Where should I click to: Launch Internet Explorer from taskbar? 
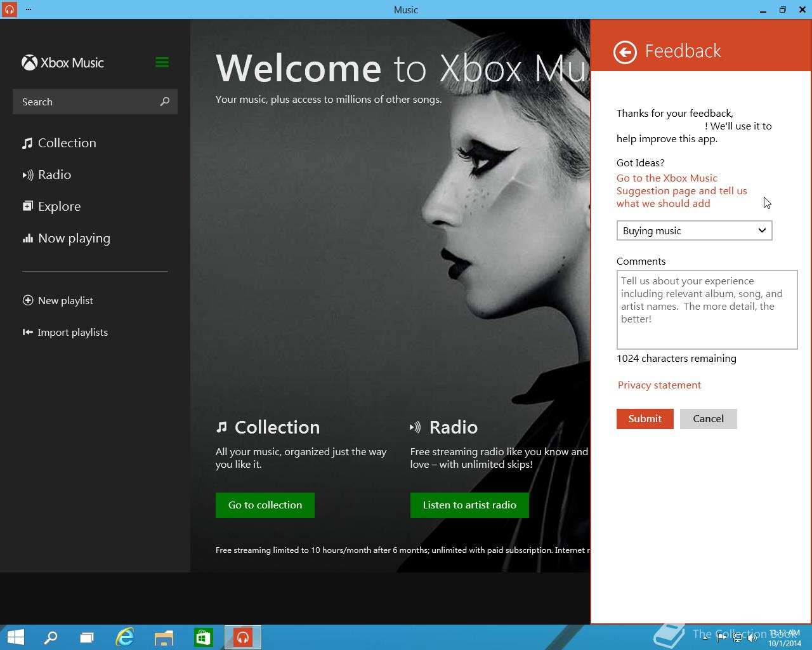125,637
